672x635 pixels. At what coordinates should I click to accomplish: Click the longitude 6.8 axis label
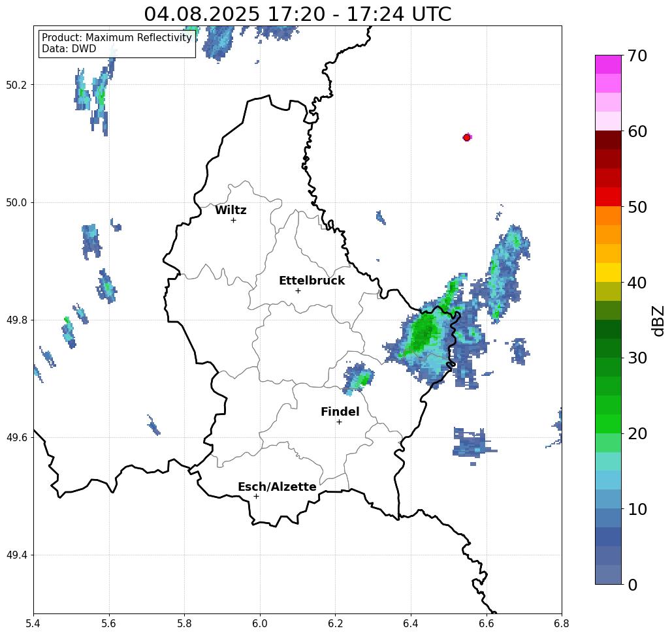562,623
